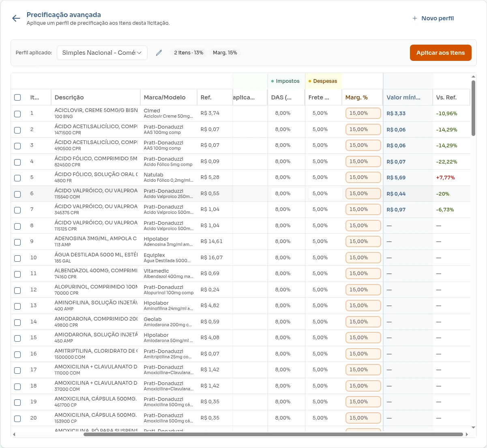Go back using the left arrow icon
The image size is (487, 448).
tap(16, 18)
